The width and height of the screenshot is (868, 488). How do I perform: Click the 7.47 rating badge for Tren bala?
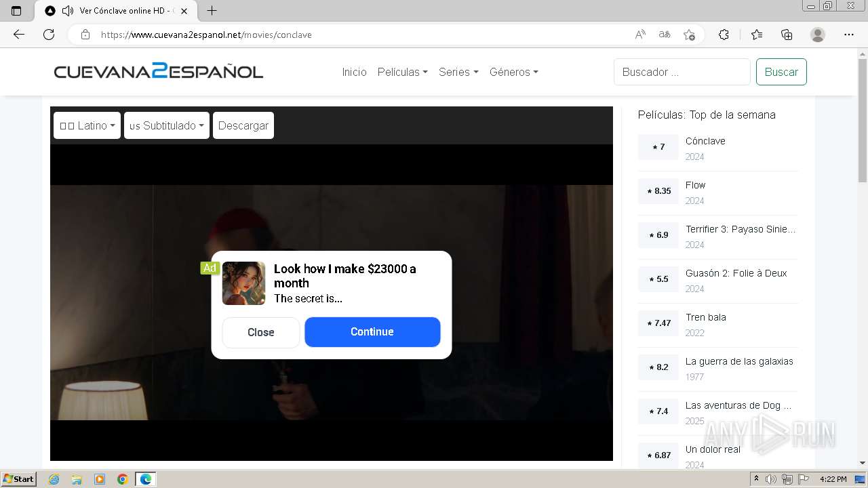[x=658, y=323]
